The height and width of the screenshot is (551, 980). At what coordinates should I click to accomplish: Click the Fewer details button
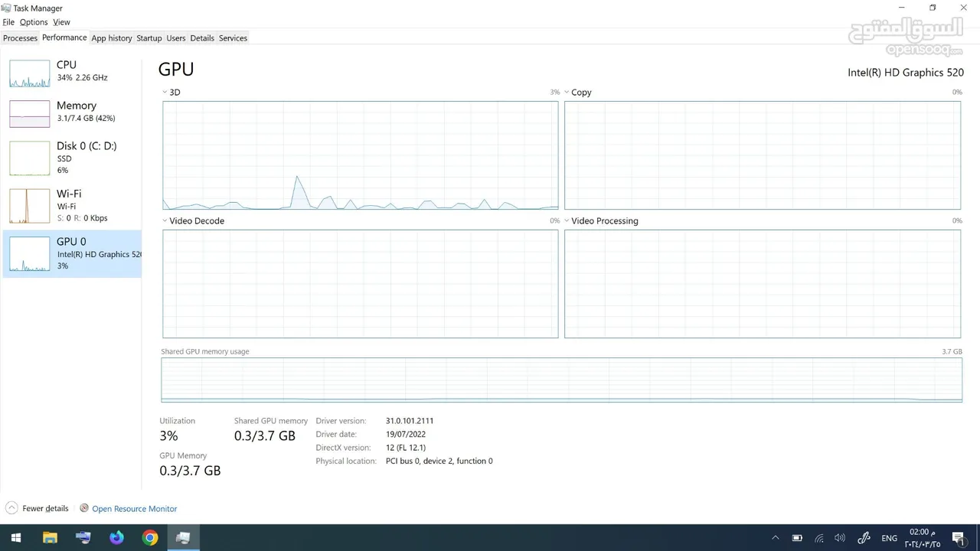(x=37, y=508)
